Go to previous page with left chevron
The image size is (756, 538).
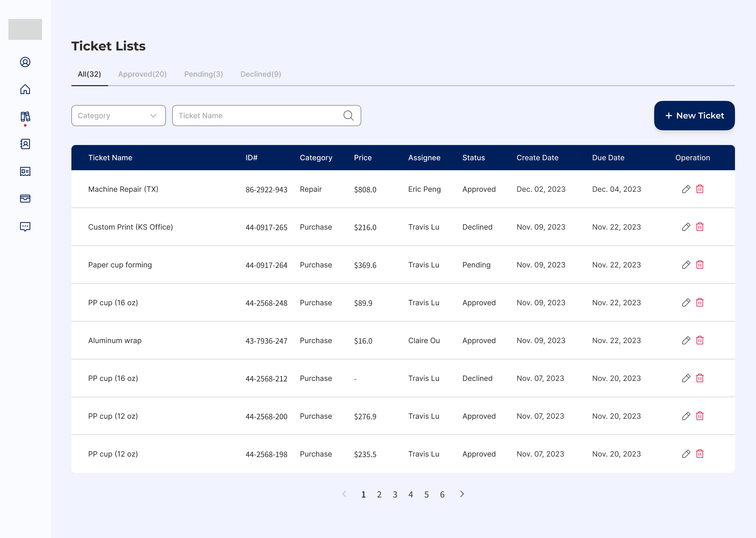click(344, 494)
